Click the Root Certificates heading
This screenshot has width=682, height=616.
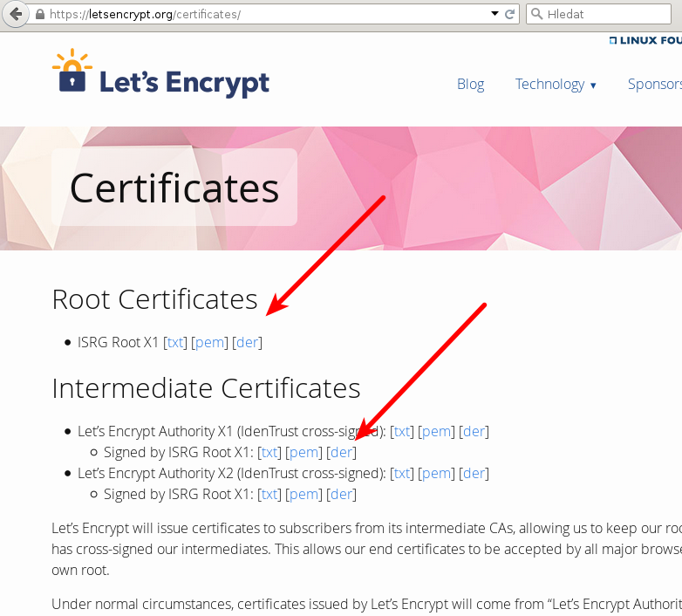155,299
